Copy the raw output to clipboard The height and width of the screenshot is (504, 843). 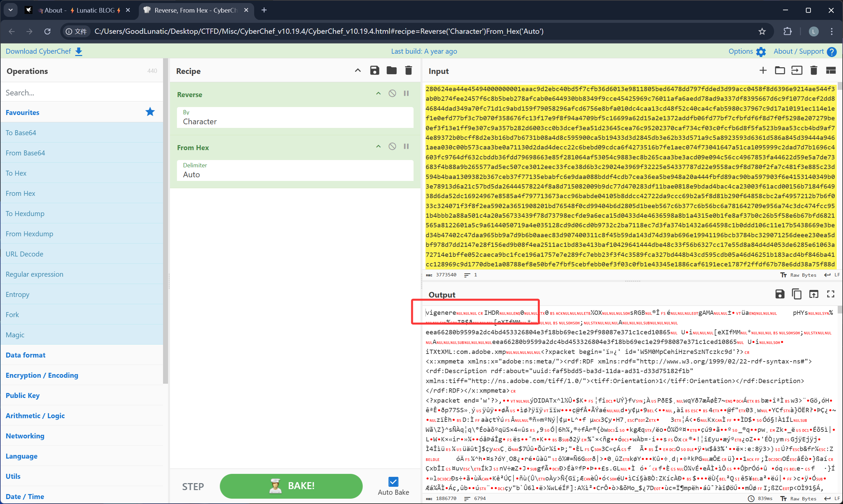(797, 294)
